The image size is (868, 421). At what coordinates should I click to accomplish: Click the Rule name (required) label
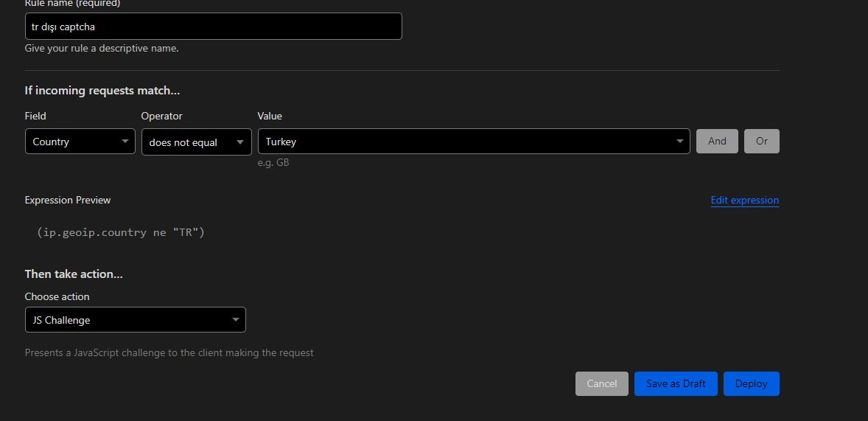(72, 4)
